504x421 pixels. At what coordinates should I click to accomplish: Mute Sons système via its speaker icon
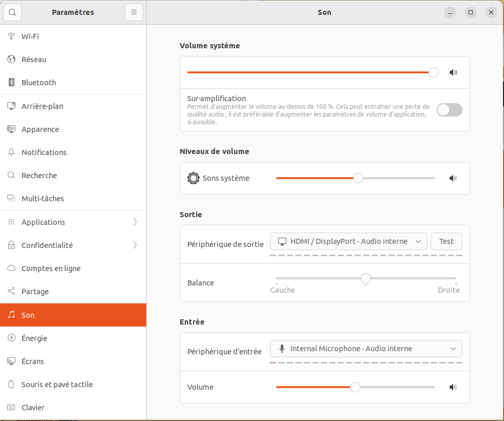[453, 178]
